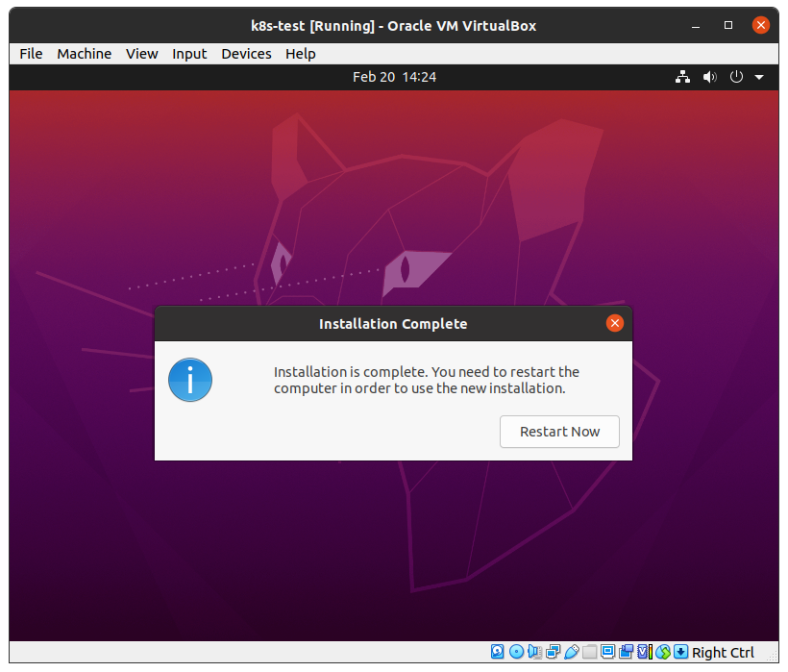Click the display status icon

pyautogui.click(x=607, y=652)
